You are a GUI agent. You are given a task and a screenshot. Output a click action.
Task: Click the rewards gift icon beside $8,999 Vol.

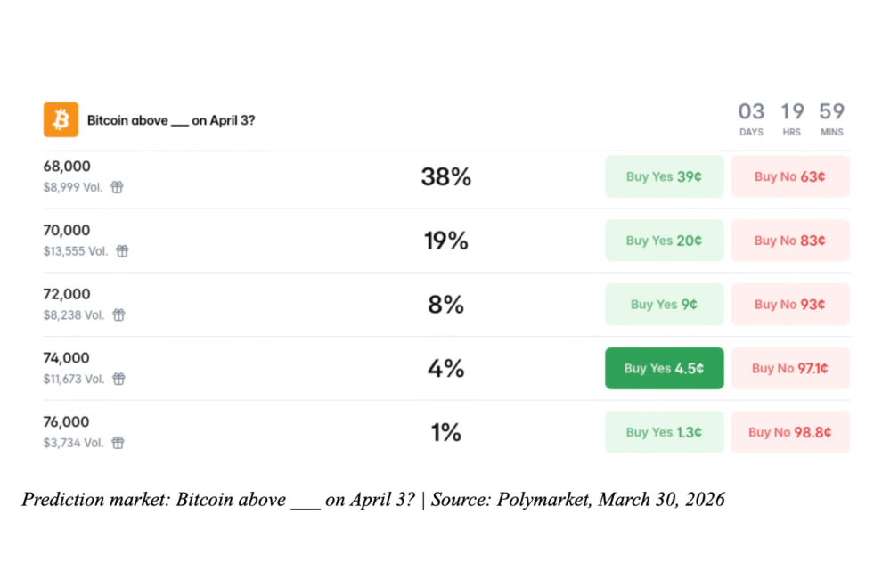click(x=117, y=187)
